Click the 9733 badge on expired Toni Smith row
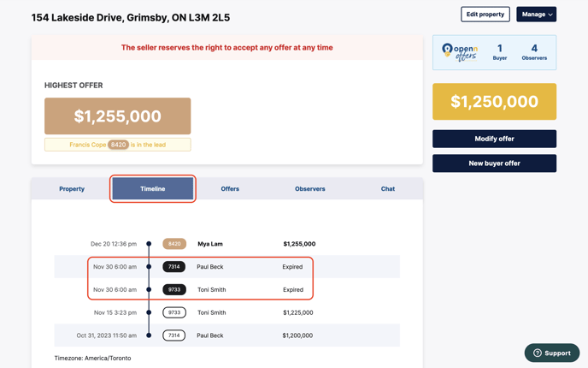 pos(174,290)
